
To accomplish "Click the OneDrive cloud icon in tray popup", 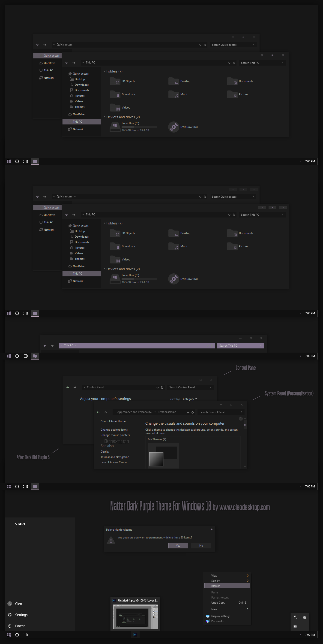I will (304, 617).
